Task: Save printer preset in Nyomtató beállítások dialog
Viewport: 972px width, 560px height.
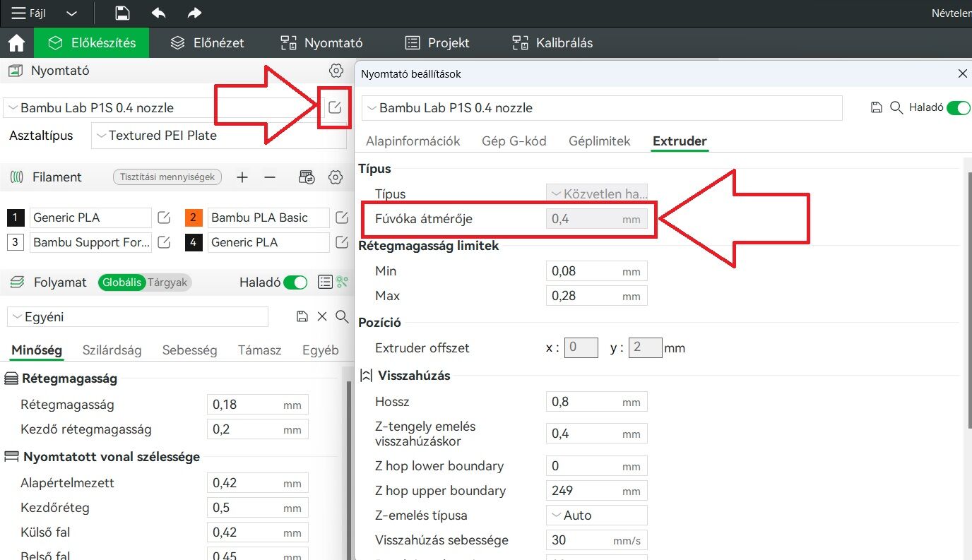Action: tap(877, 107)
